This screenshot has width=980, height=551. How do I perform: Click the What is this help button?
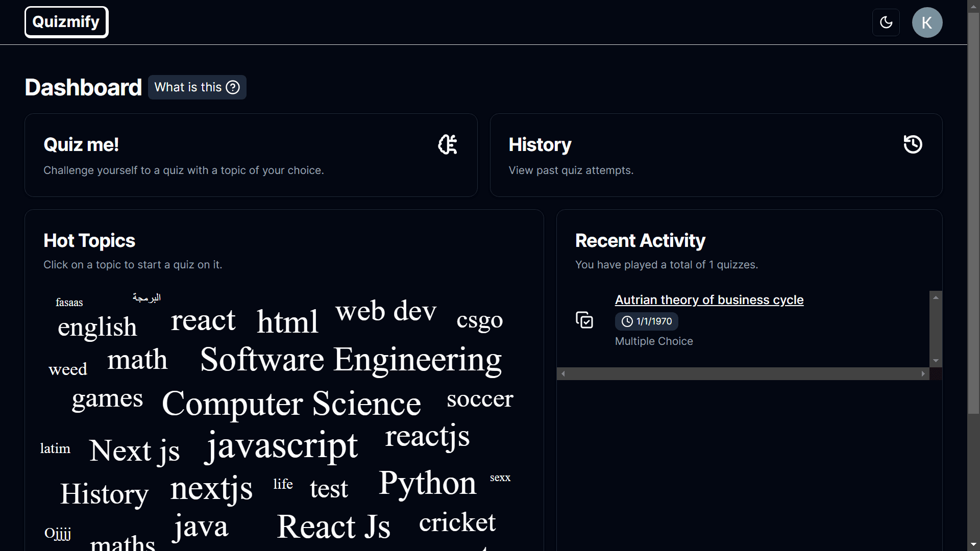197,87
